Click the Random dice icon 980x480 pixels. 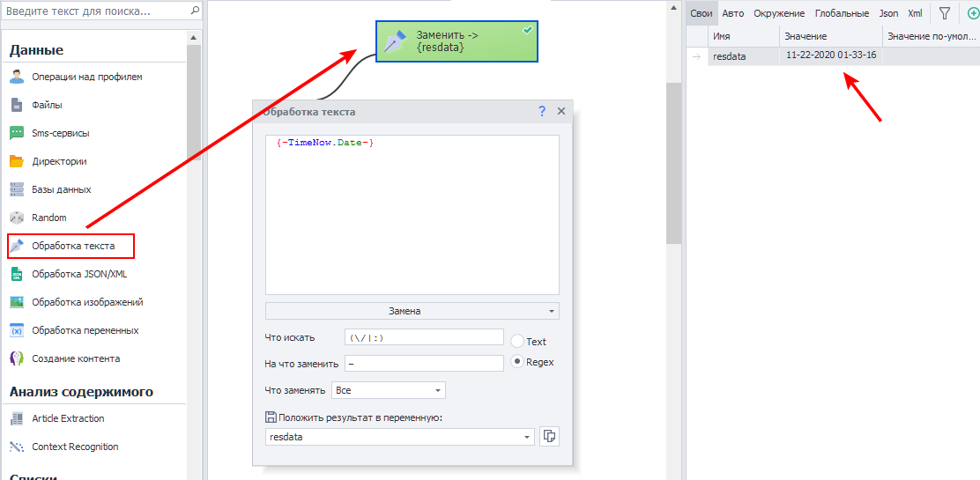pyautogui.click(x=17, y=218)
